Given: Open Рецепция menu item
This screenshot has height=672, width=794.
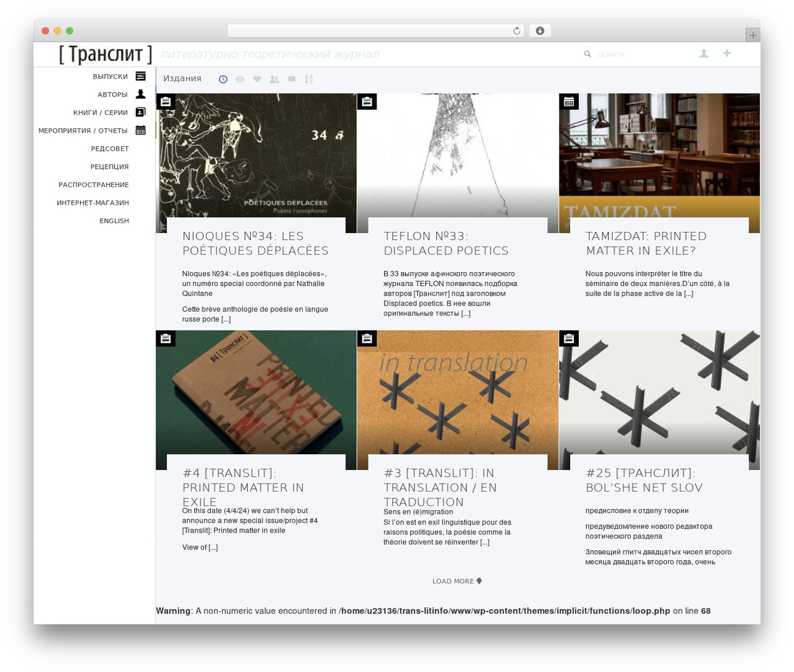Looking at the screenshot, I should tap(110, 167).
